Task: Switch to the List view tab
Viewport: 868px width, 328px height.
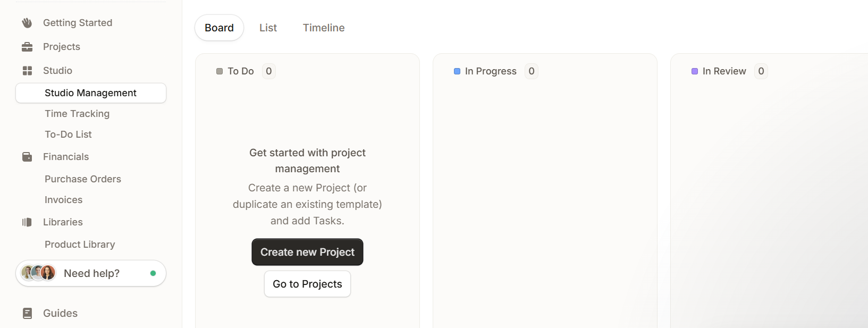Action: (x=268, y=28)
